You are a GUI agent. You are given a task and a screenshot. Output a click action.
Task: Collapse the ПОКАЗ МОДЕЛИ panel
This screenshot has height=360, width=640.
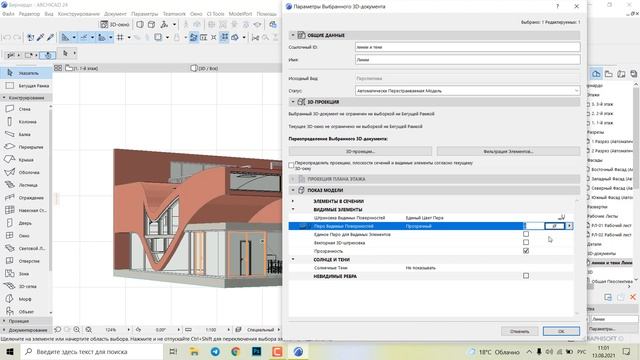coord(293,190)
